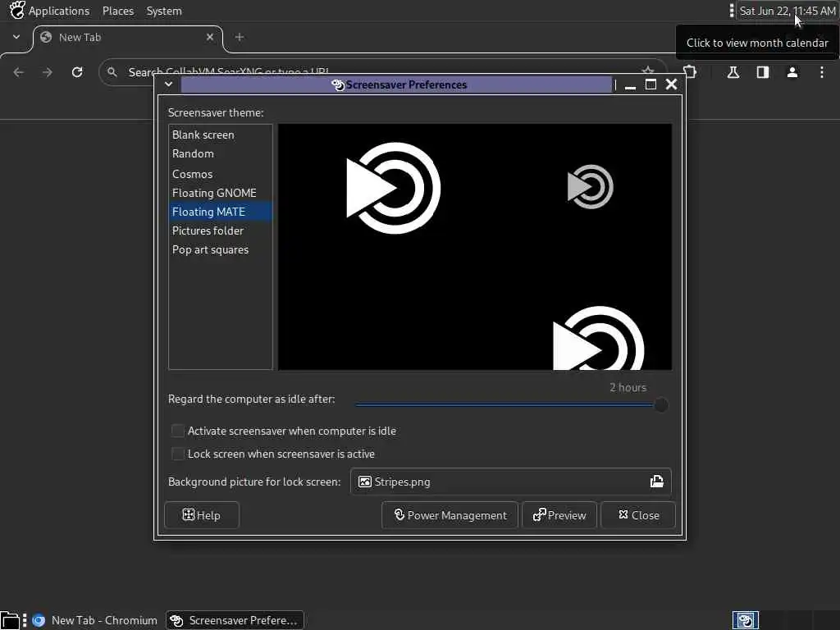Close the Screensaver Preferences dialog
Screen dimensions: 840x630
tap(638, 515)
